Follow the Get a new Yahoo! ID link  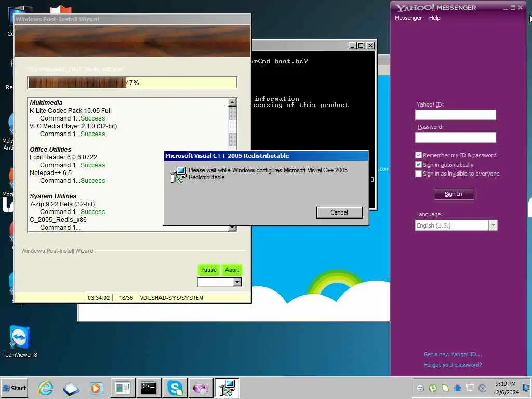coord(453,354)
